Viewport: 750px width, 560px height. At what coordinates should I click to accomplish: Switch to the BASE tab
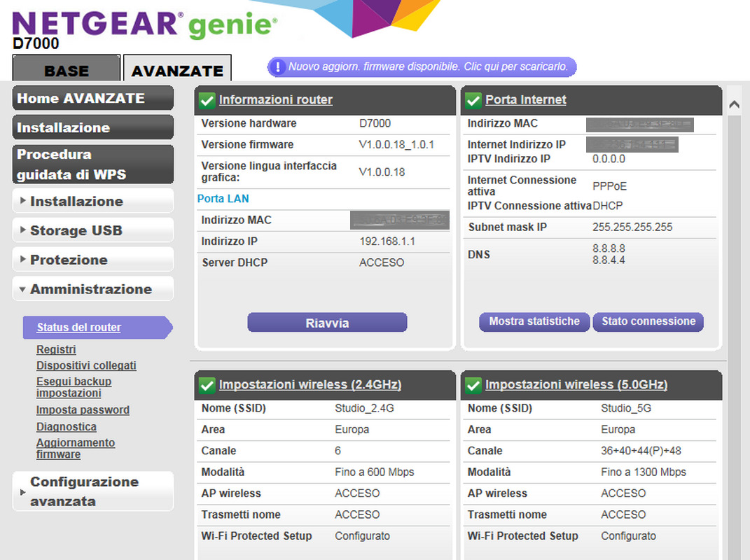[67, 70]
